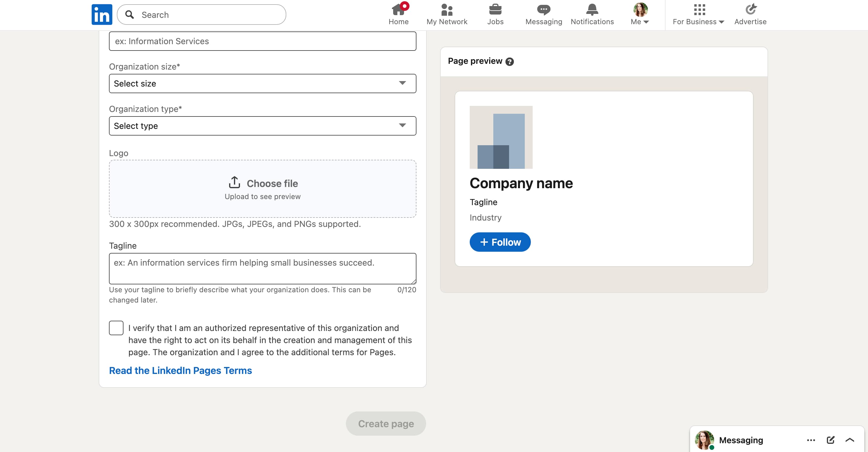Open the Messaging overflow options
The height and width of the screenshot is (452, 868).
[x=811, y=440]
